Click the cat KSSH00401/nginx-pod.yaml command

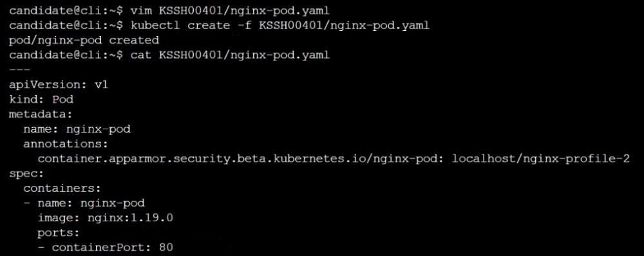pos(231,55)
